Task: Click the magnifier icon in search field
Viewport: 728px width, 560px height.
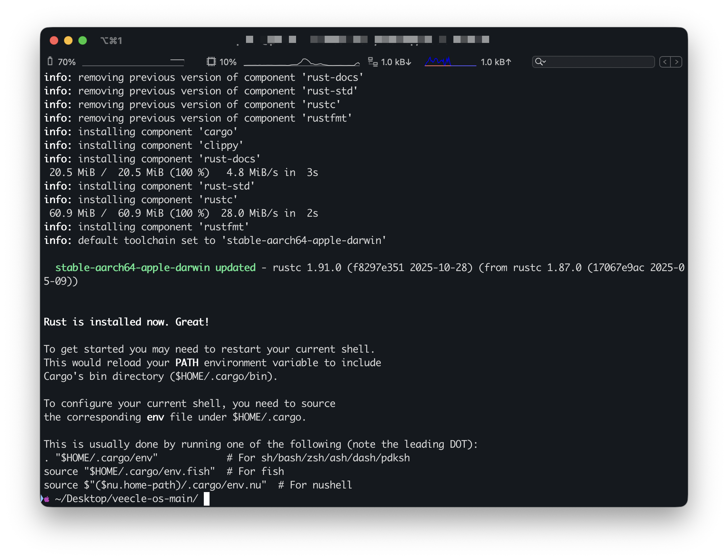Action: point(538,62)
